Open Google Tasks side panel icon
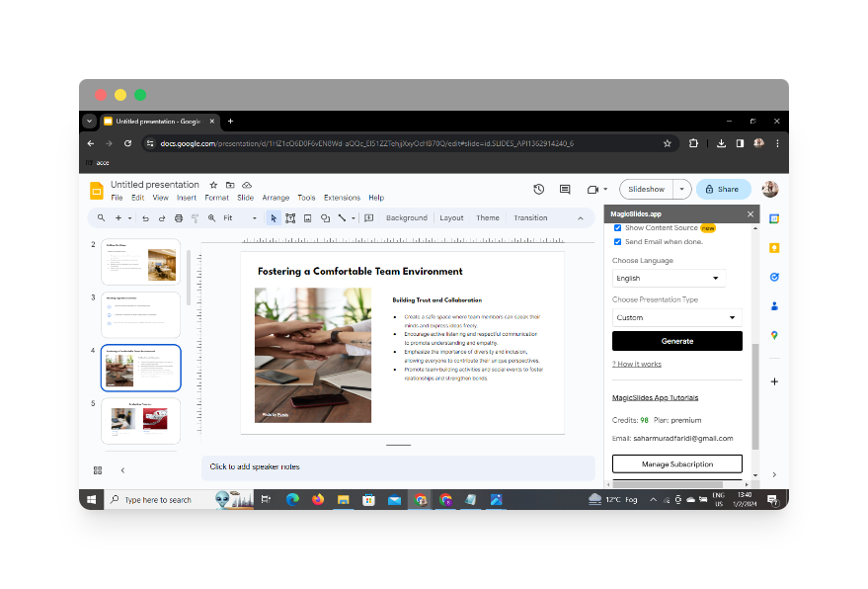This screenshot has width=868, height=589. (774, 277)
